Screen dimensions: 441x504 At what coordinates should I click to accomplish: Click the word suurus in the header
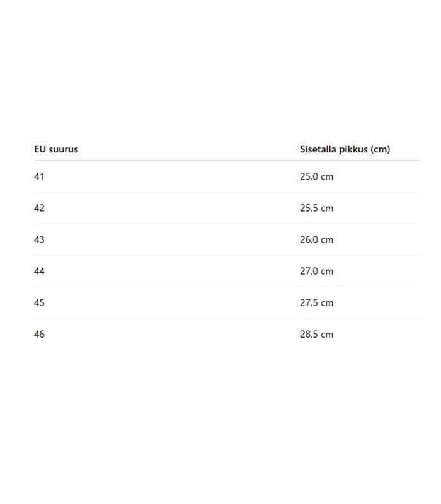tap(63, 150)
